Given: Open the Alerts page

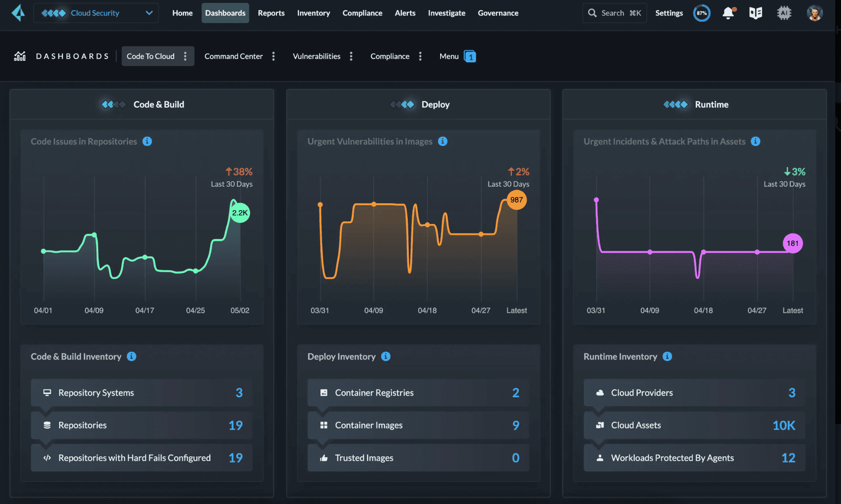Looking at the screenshot, I should pos(405,13).
